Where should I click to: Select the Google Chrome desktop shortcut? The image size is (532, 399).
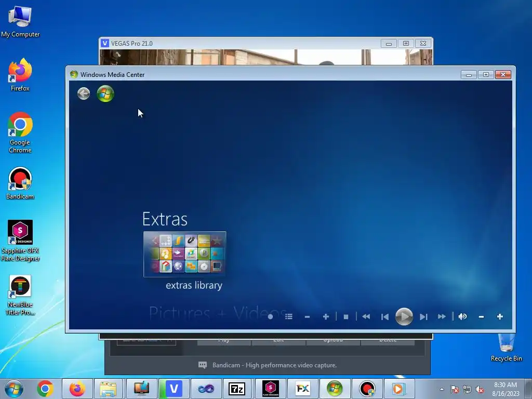coord(20,132)
